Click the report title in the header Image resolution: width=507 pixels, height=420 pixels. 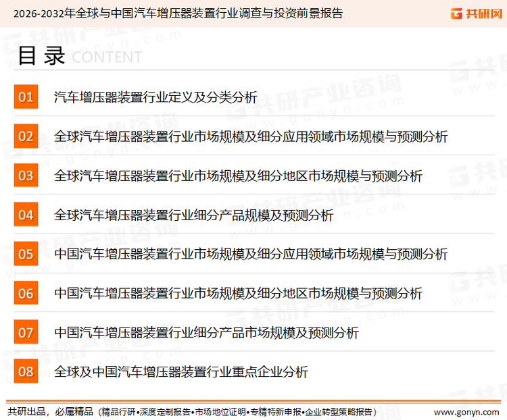tap(178, 14)
